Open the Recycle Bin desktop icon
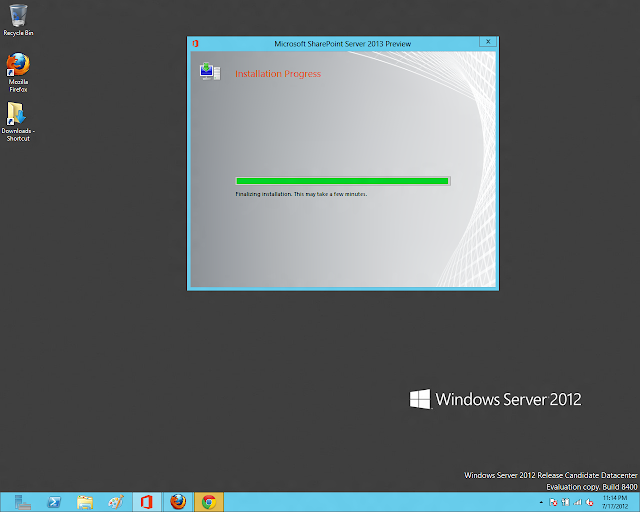Viewport: 640px width, 512px height. [x=18, y=20]
